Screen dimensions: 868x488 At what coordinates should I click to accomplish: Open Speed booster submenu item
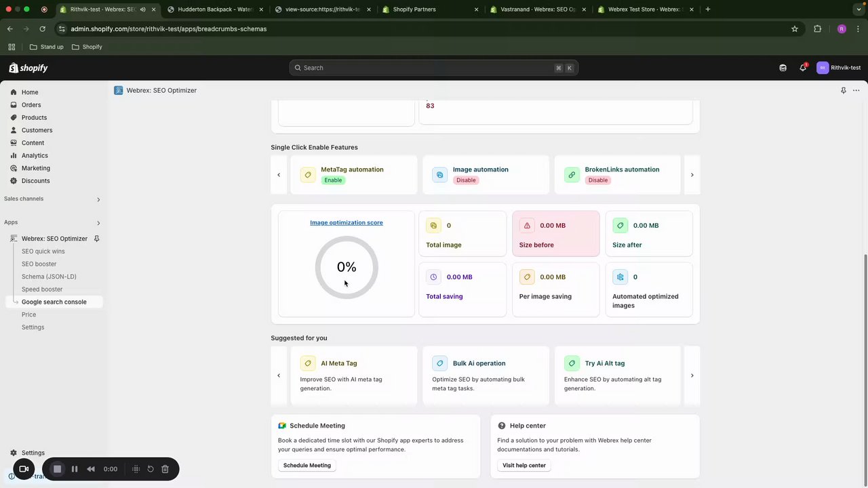41,289
